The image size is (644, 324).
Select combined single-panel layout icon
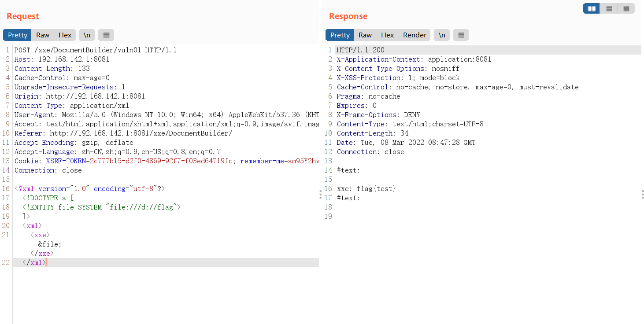626,8
